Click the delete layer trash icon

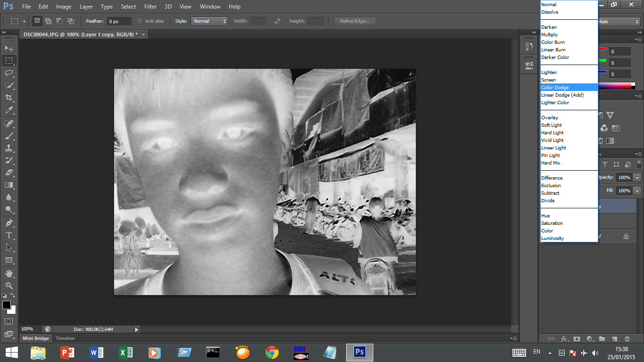627,338
